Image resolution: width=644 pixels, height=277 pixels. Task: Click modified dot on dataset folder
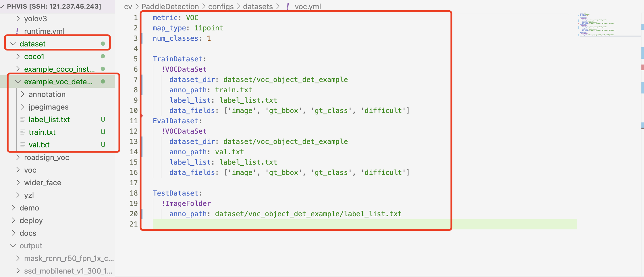(103, 44)
